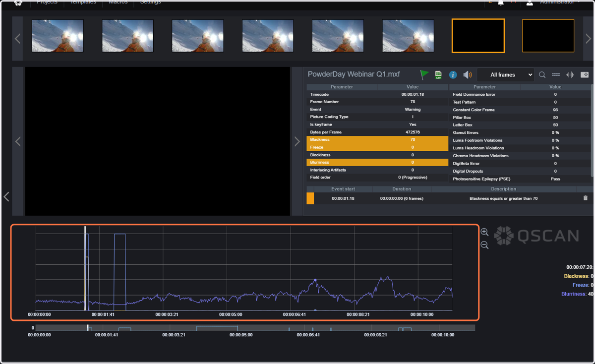The width and height of the screenshot is (595, 364).
Task: Export report with the CSV icon
Action: tap(438, 75)
